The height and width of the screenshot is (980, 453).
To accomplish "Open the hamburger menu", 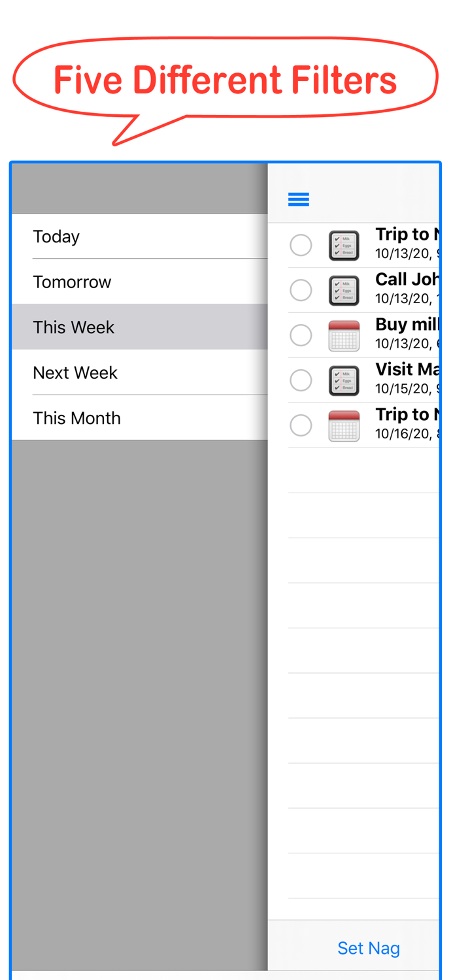I will pyautogui.click(x=299, y=199).
